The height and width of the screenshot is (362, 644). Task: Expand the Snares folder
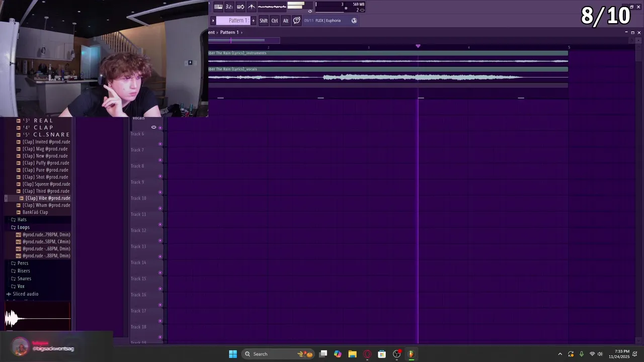21,279
